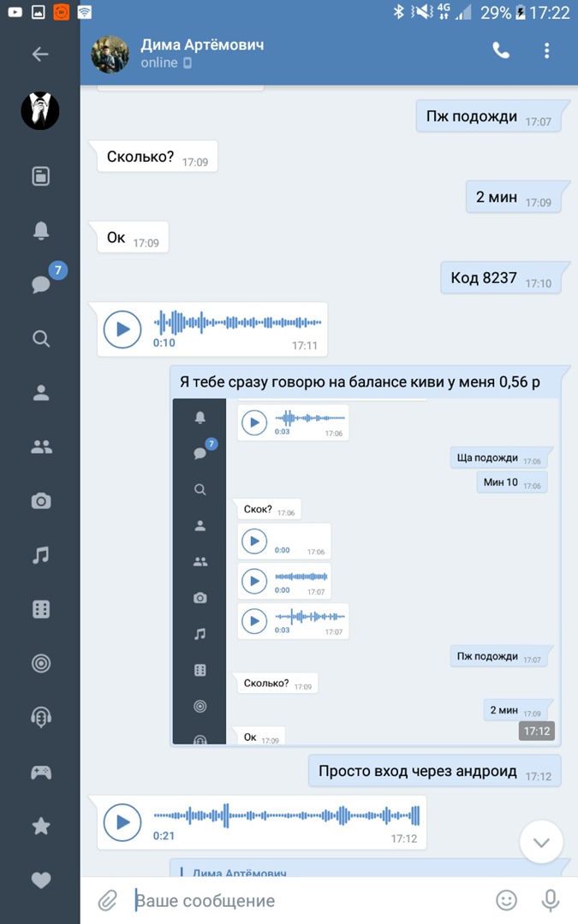Viewport: 578px width, 924px height.
Task: Open the news feed icon in sidebar
Action: coord(40,176)
